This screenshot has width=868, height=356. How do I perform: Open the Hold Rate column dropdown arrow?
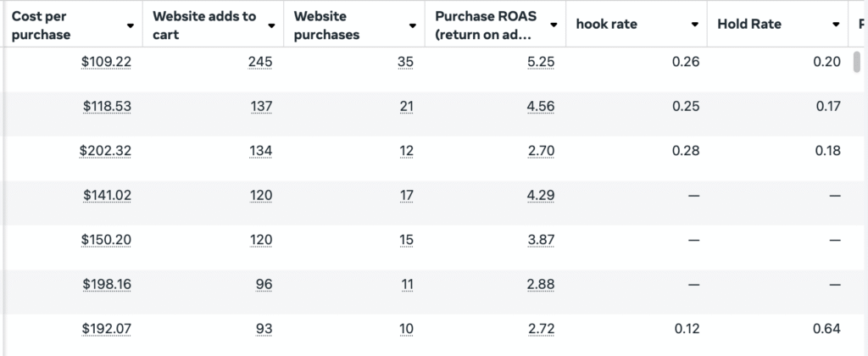coord(836,25)
